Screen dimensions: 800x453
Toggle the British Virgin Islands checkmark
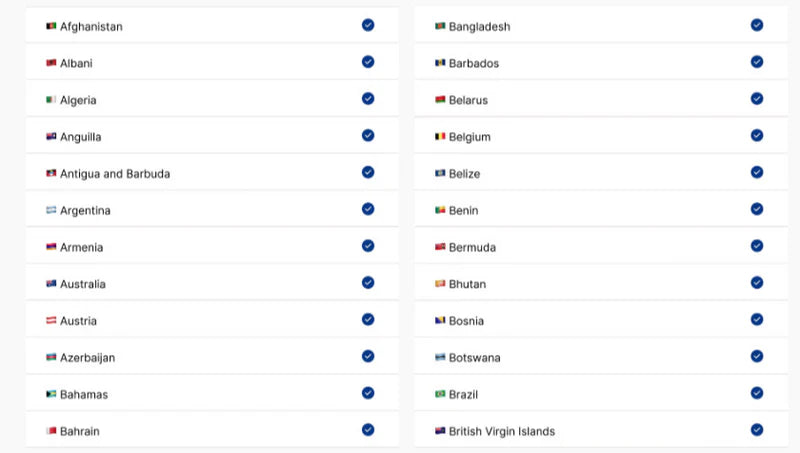pyautogui.click(x=757, y=430)
